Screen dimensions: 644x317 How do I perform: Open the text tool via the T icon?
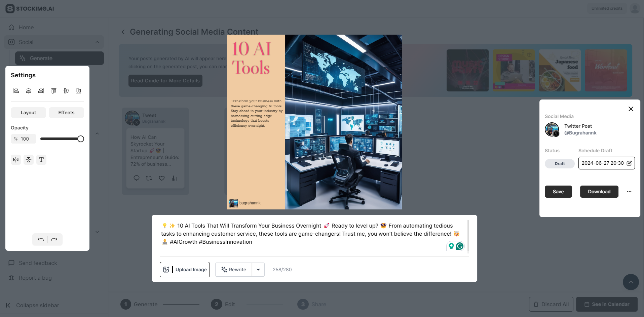(41, 160)
